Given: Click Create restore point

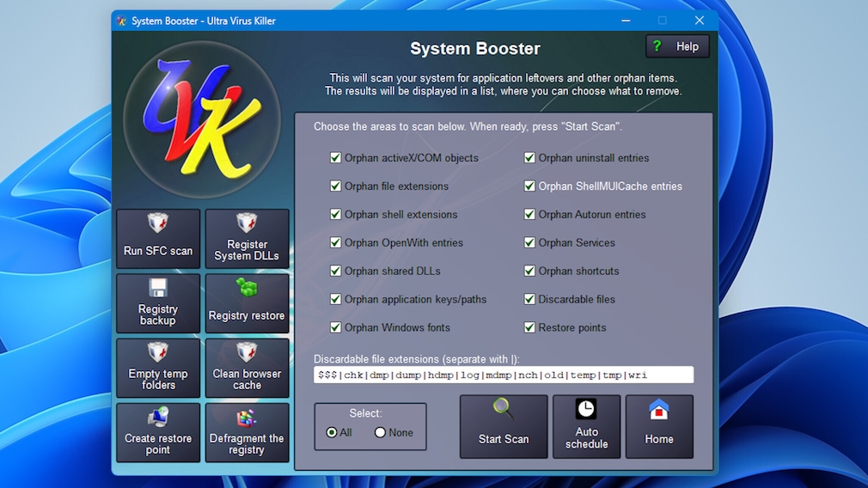Looking at the screenshot, I should click(158, 432).
